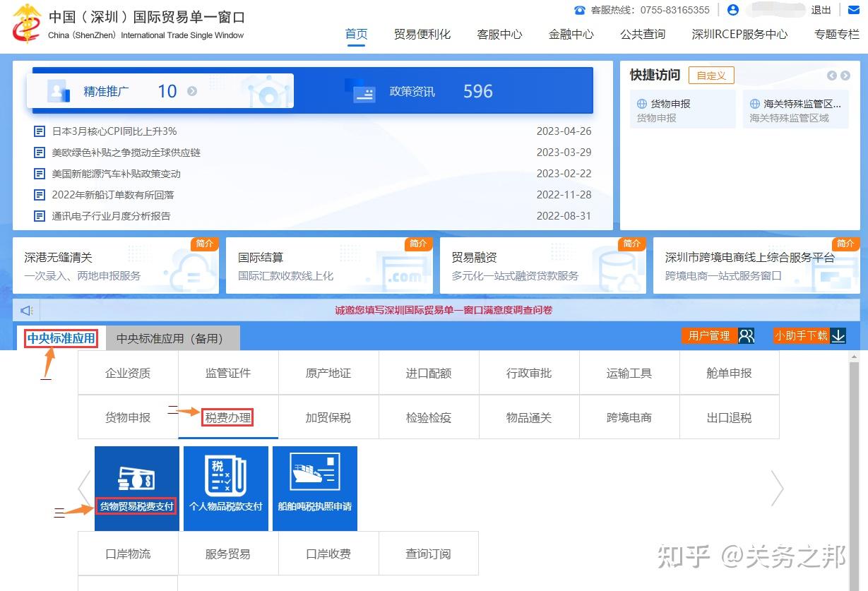The image size is (868, 591).
Task: Click the 用户管理 button with user icon
Action: pos(718,336)
